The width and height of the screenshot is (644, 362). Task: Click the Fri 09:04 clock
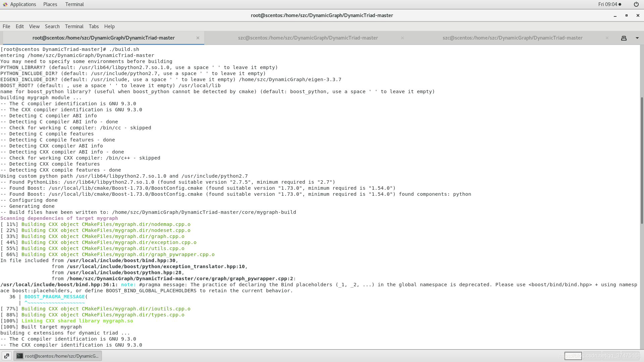click(607, 4)
